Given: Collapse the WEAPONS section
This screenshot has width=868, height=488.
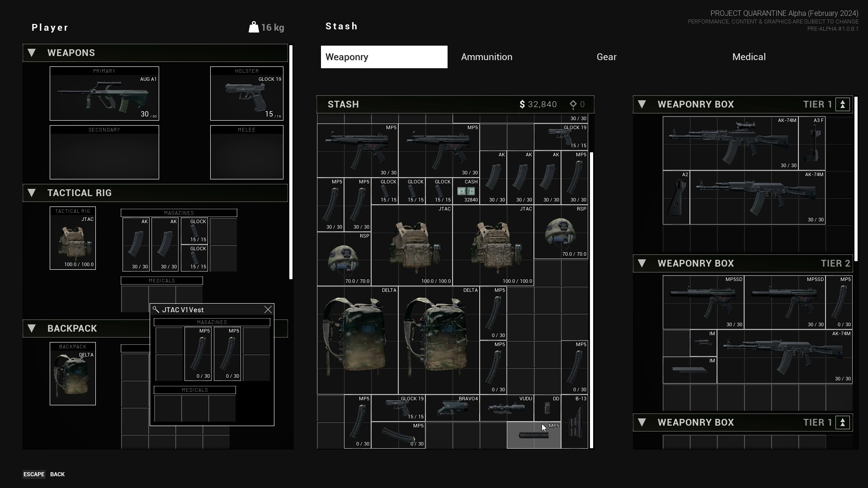Looking at the screenshot, I should pos(31,52).
